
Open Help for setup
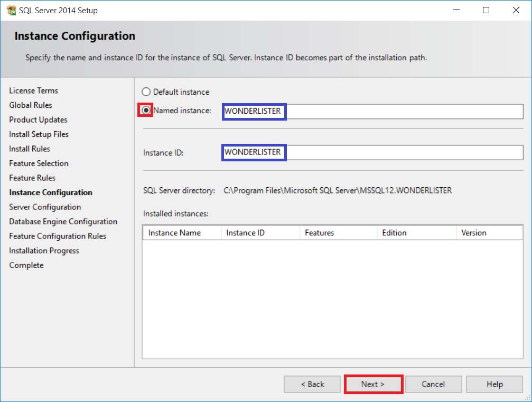494,384
